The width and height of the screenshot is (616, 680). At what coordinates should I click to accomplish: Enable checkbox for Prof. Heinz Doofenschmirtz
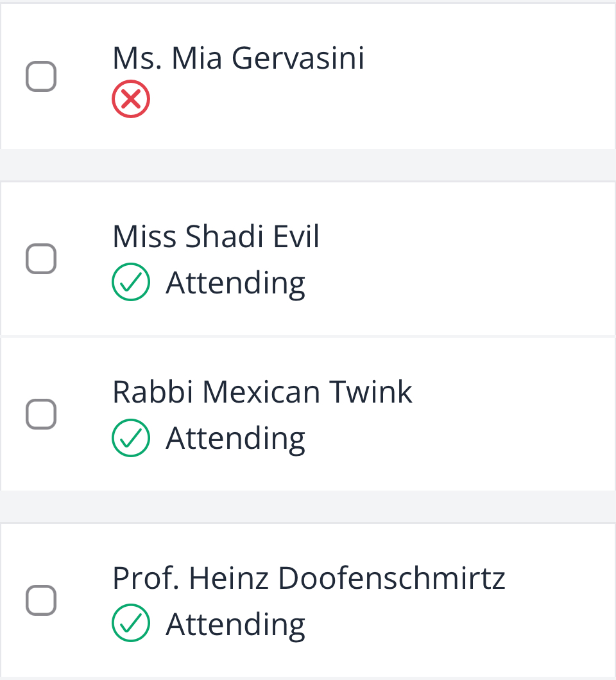coord(41,600)
